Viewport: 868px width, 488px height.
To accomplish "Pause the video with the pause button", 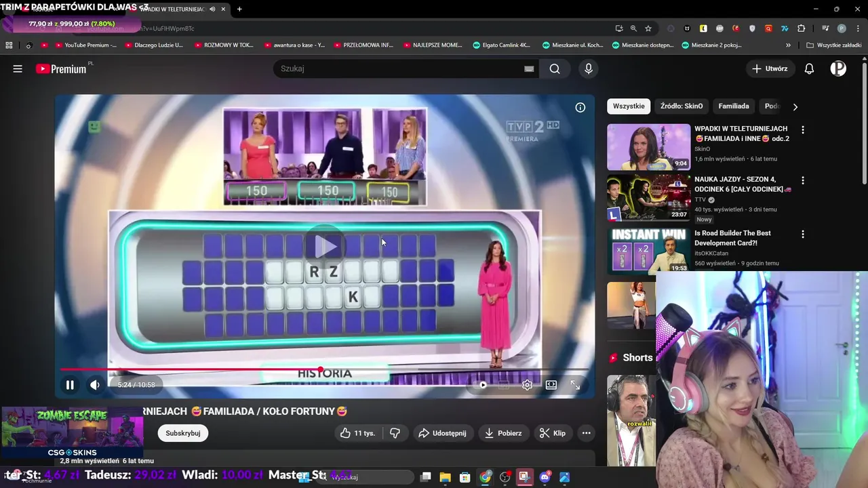I will tap(70, 385).
